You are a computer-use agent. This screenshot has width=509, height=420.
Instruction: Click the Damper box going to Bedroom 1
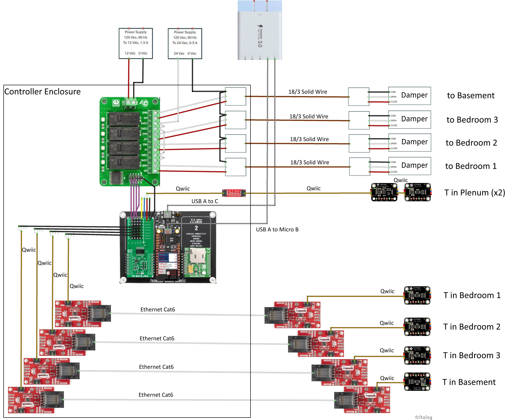point(409,166)
